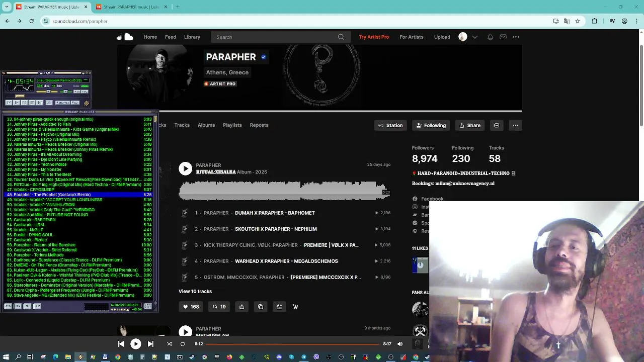644x362 pixels.
Task: Open the Library menu item
Action: [x=192, y=37]
